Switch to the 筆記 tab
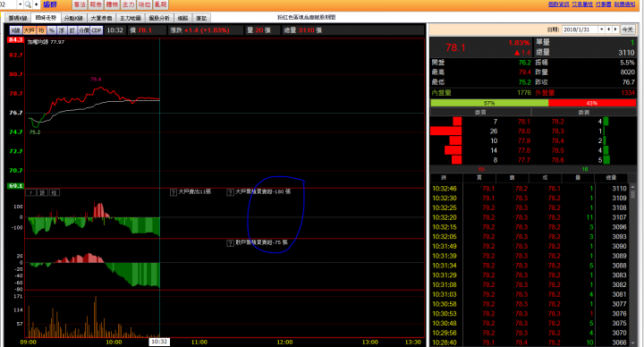This screenshot has width=644, height=347. tap(201, 18)
